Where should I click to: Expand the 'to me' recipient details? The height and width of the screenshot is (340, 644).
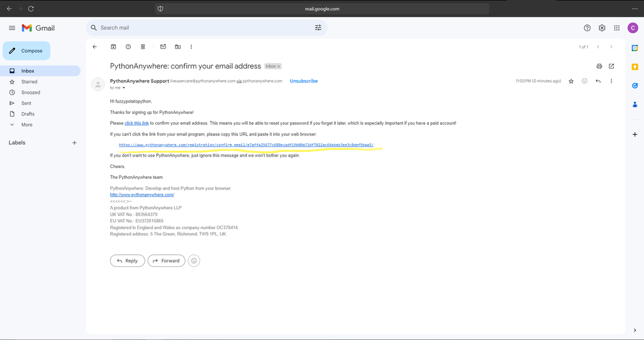[124, 88]
